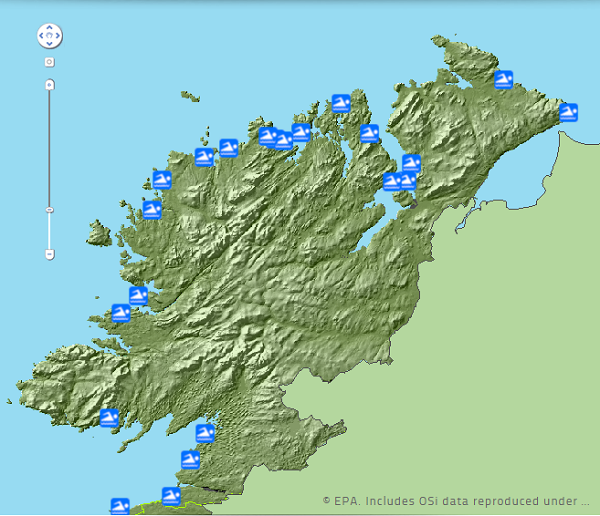This screenshot has height=516, width=600.
Task: Zoom in with the plus button above the slider
Action: point(49,84)
